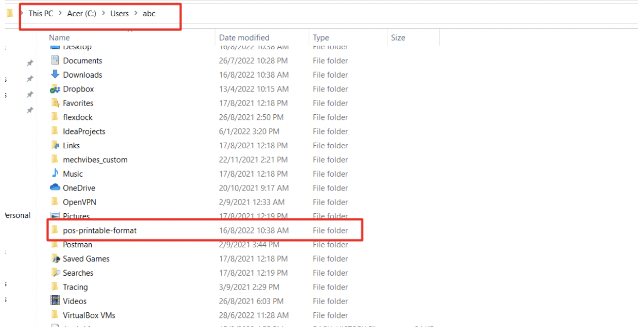This screenshot has width=644, height=327.
Task: Go to Acer (C:) breadcrumb
Action: (82, 14)
